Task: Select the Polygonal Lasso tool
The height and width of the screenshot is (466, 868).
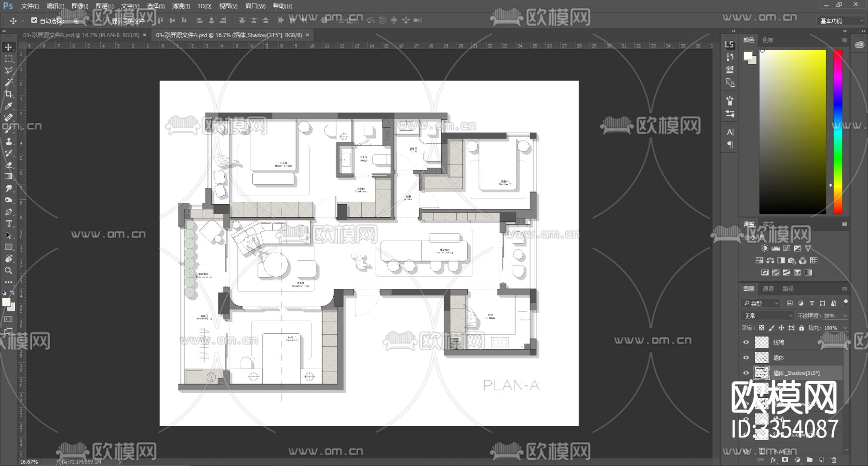Action: click(9, 70)
